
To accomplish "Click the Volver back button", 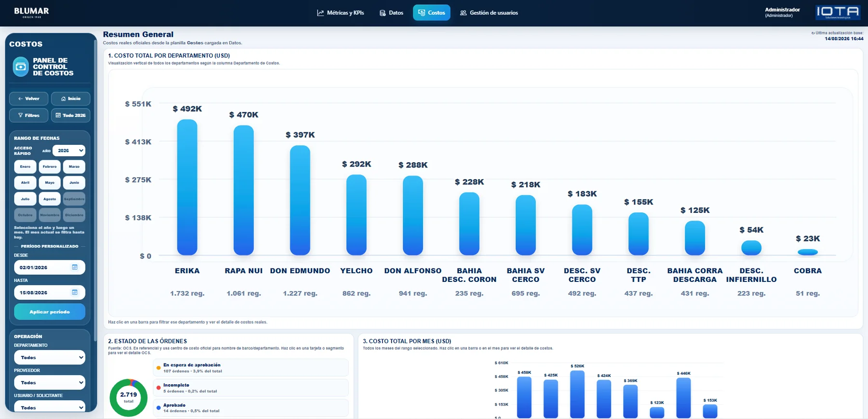I will (x=28, y=98).
